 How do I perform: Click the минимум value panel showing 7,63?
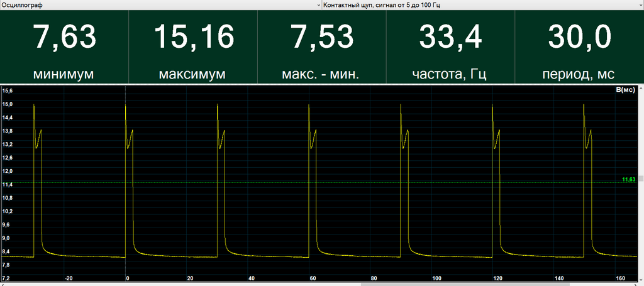(64, 47)
